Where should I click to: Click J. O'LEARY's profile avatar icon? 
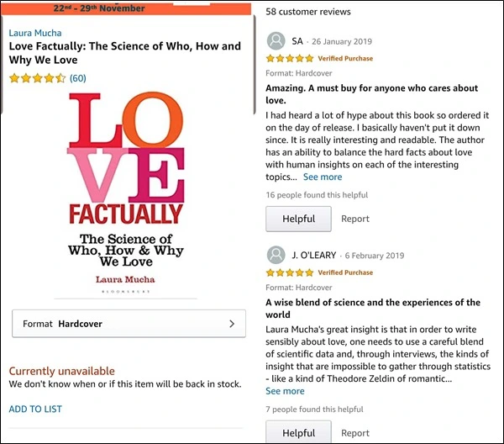(275, 255)
